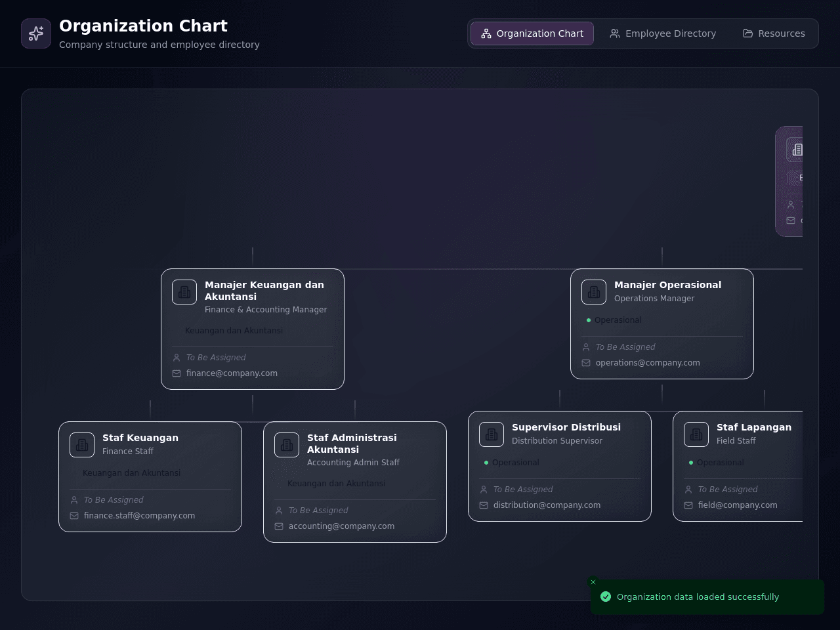Image resolution: width=840 pixels, height=630 pixels.
Task: Click the Distribution Supervisor subtitle
Action: pos(557,441)
